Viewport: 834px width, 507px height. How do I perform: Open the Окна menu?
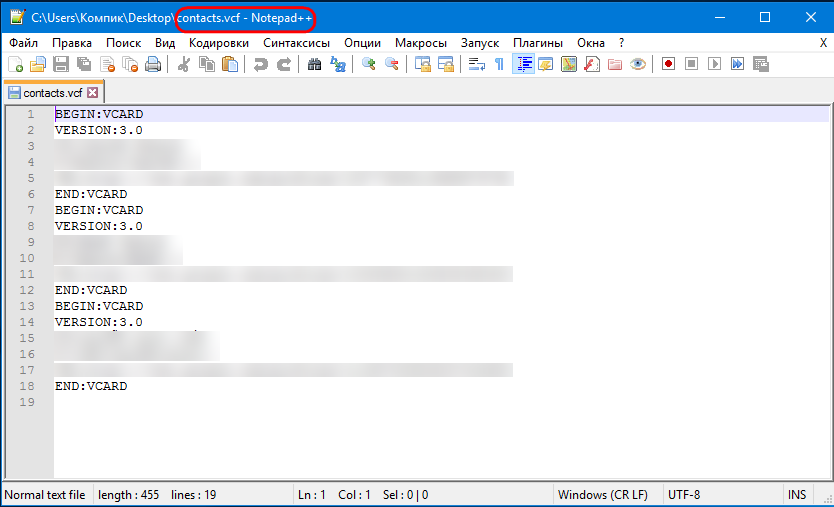tap(591, 43)
